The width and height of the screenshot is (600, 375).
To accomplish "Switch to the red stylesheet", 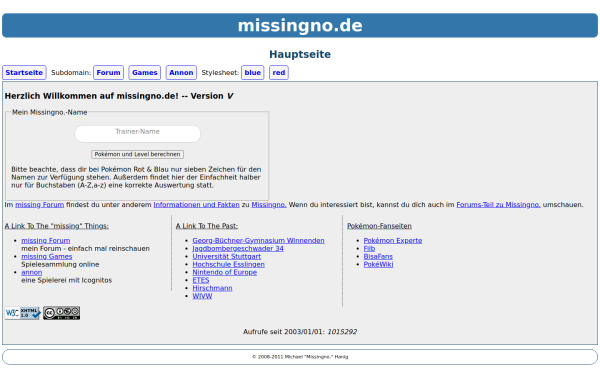I will [279, 73].
